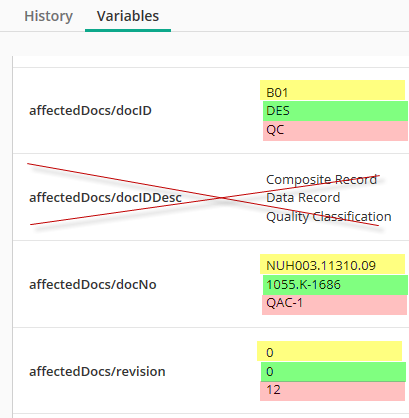Click the Quality Classification description

329,217
